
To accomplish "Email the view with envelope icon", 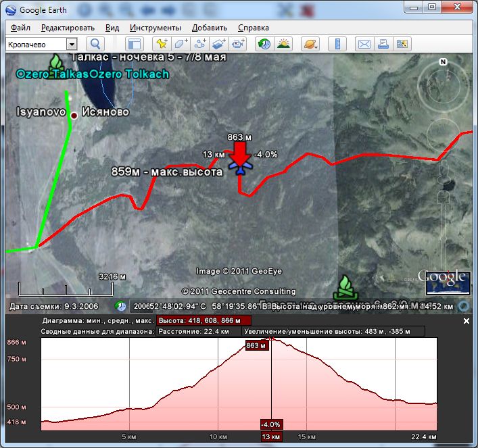I will [x=364, y=44].
